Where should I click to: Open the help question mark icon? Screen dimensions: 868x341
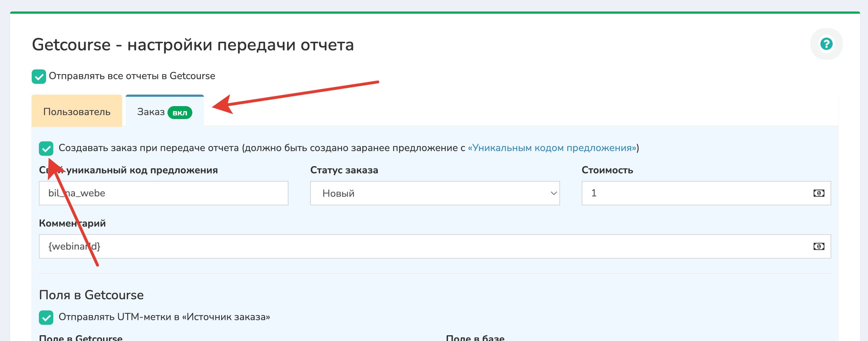pyautogui.click(x=826, y=44)
